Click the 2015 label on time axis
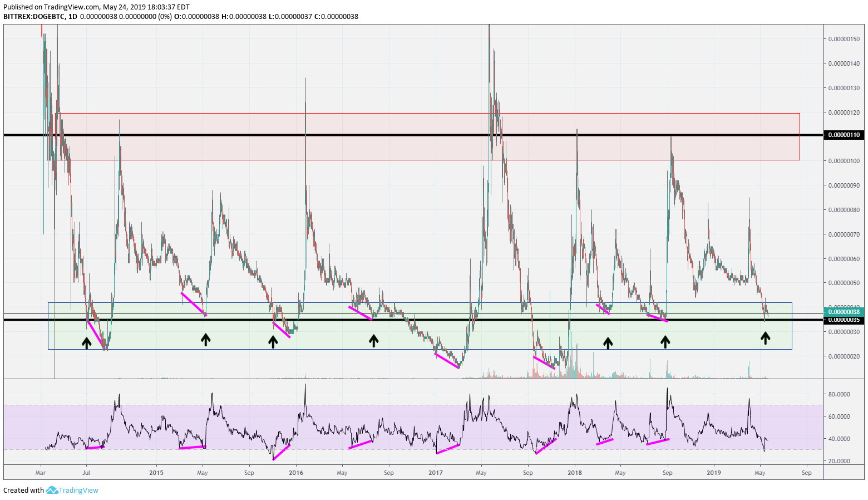 coord(156,473)
